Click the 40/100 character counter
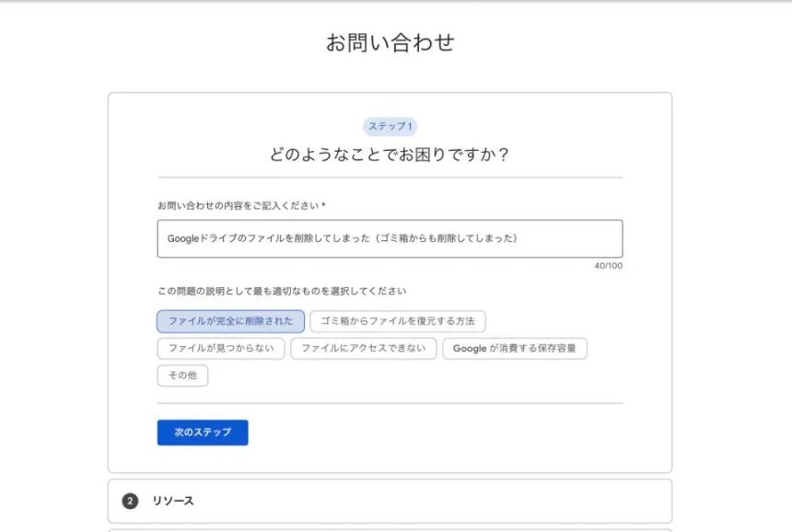The height and width of the screenshot is (532, 792). coord(608,265)
